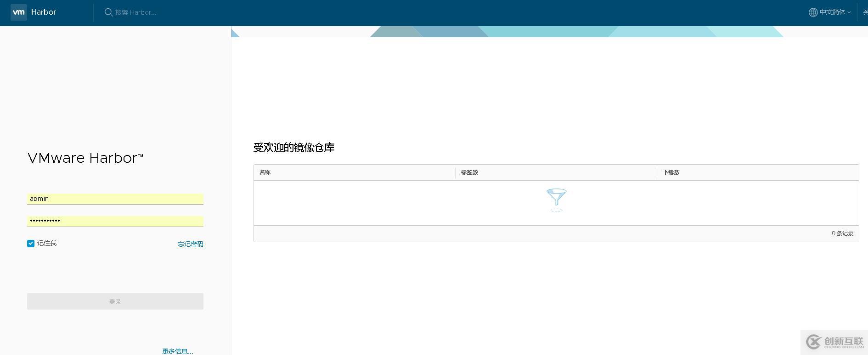Click the globe language icon

pos(813,12)
